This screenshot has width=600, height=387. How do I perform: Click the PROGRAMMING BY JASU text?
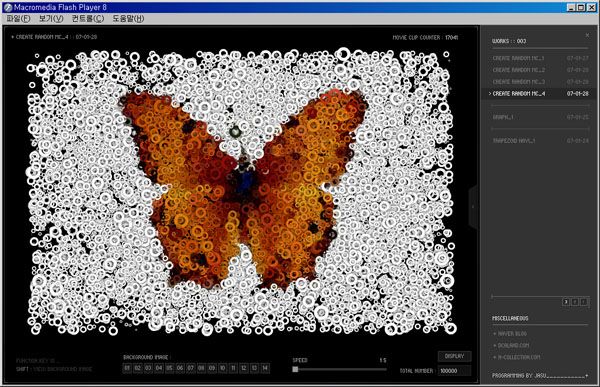(519, 376)
